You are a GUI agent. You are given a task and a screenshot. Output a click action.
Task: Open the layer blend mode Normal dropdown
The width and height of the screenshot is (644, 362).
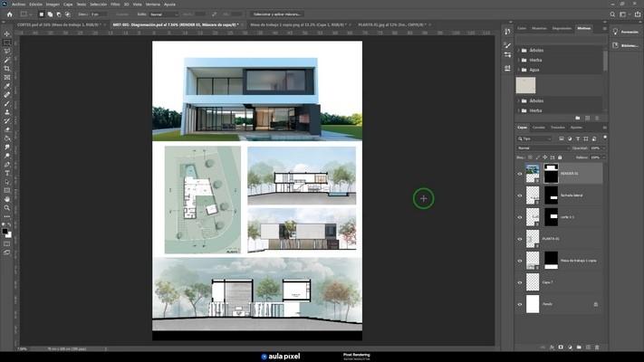tap(543, 148)
